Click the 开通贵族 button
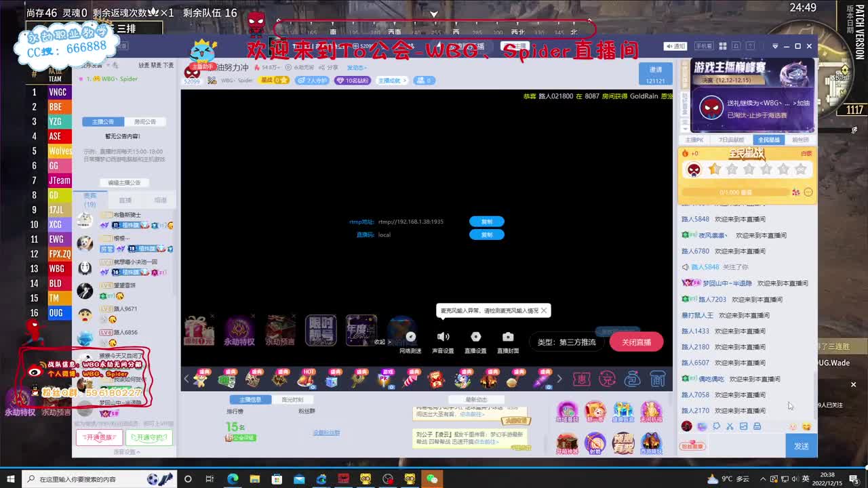868x488 pixels. (99, 437)
